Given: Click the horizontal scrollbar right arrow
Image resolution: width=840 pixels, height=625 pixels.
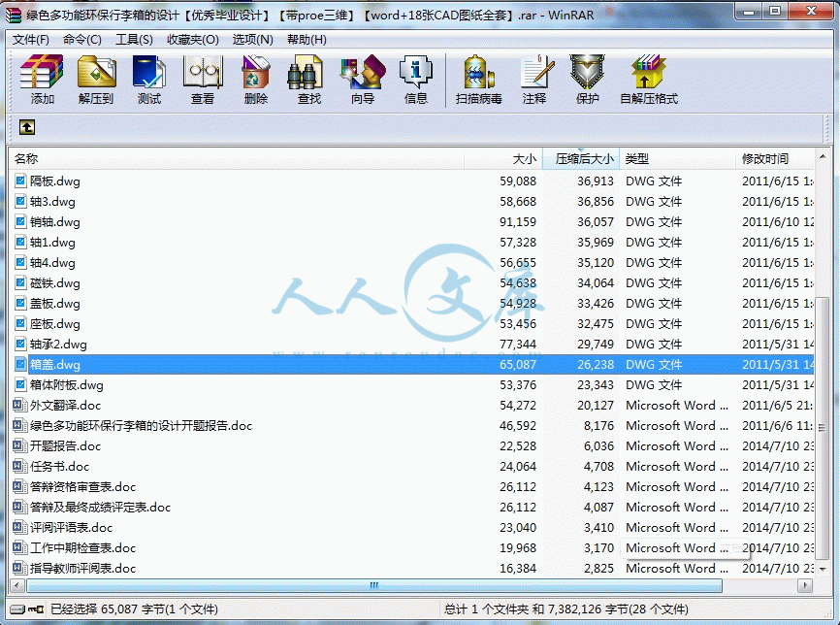Looking at the screenshot, I should (x=805, y=585).
